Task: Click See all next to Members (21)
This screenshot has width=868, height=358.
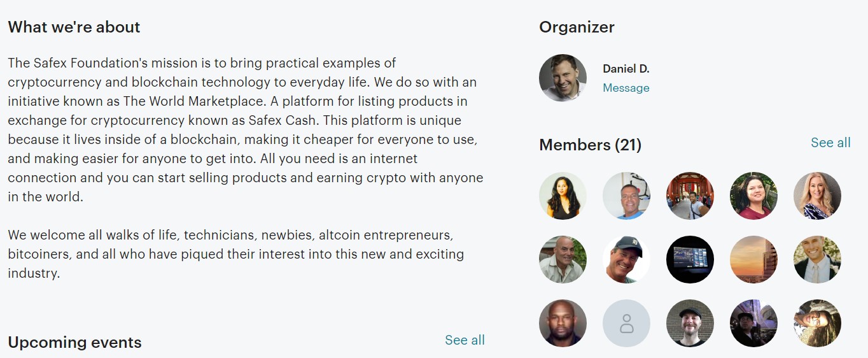Action: coord(830,143)
